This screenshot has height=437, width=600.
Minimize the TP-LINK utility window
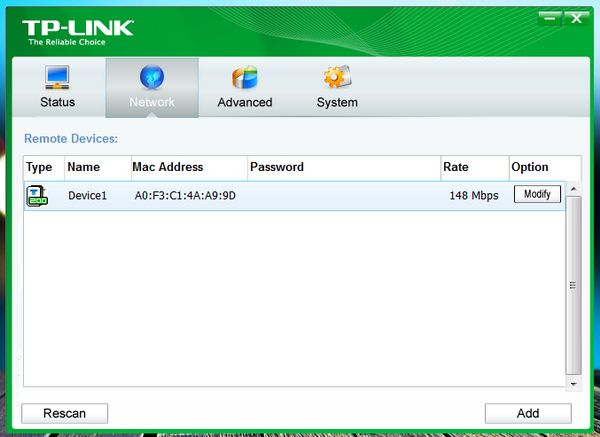click(550, 18)
